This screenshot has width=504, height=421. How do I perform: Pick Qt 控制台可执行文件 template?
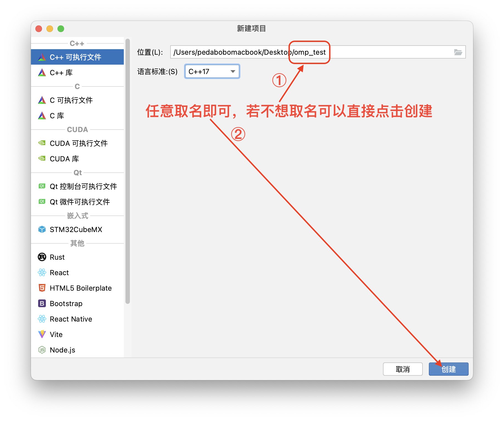click(77, 186)
